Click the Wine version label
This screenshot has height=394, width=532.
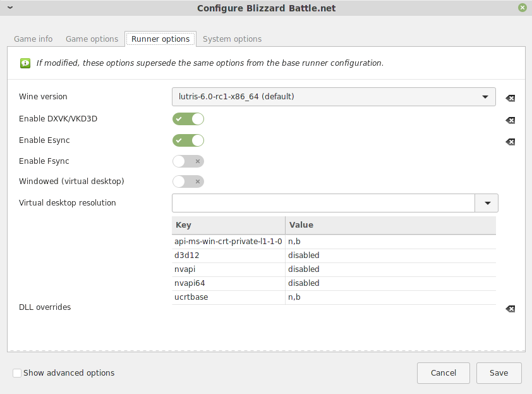tap(43, 97)
